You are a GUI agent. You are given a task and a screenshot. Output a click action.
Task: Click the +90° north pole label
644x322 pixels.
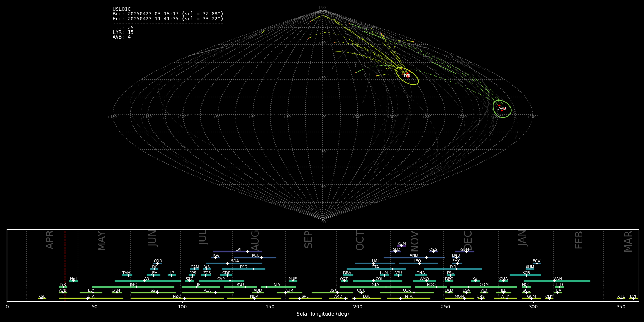(x=323, y=8)
